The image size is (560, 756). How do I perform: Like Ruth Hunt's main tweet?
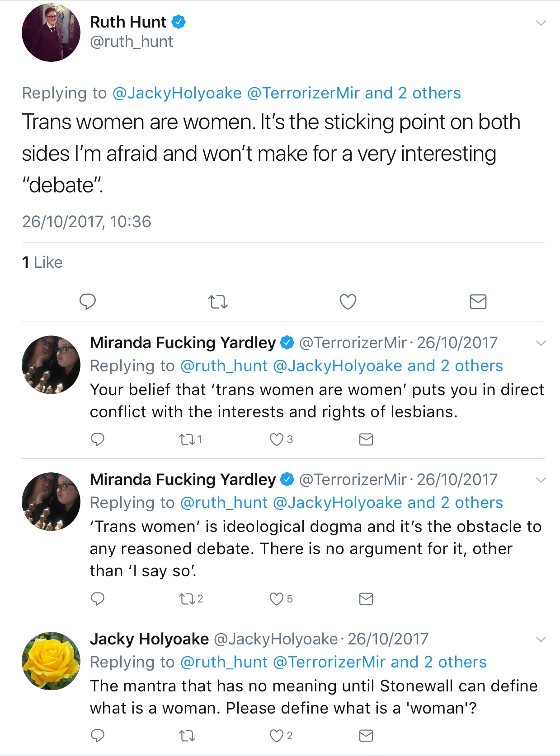(348, 301)
